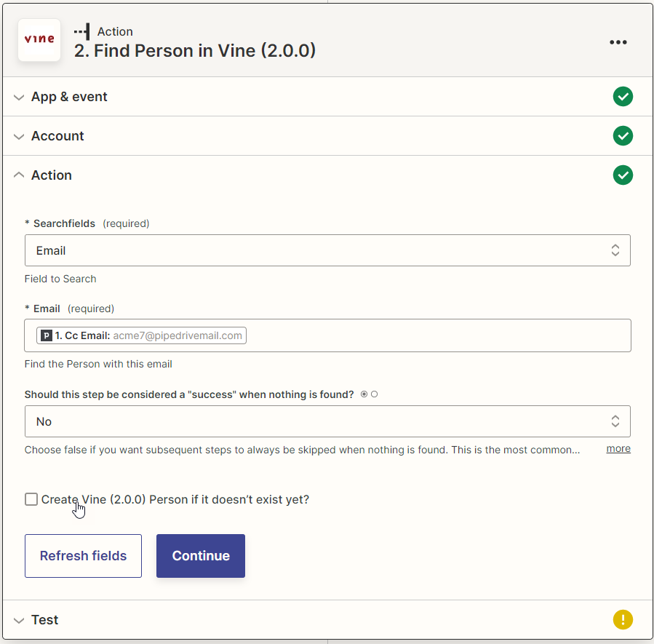Click the yellow warning icon beside Test
Screen dimensions: 654x644
[x=623, y=620]
